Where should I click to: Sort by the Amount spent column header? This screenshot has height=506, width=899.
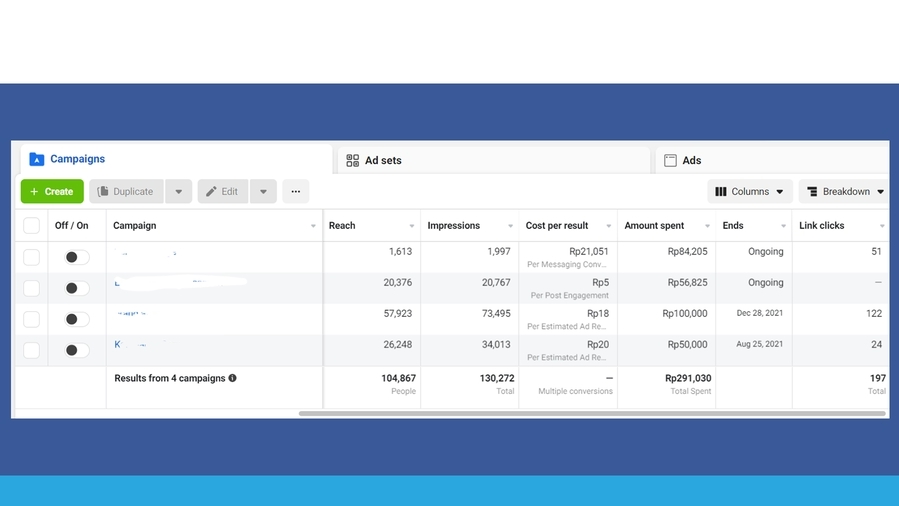click(x=654, y=226)
